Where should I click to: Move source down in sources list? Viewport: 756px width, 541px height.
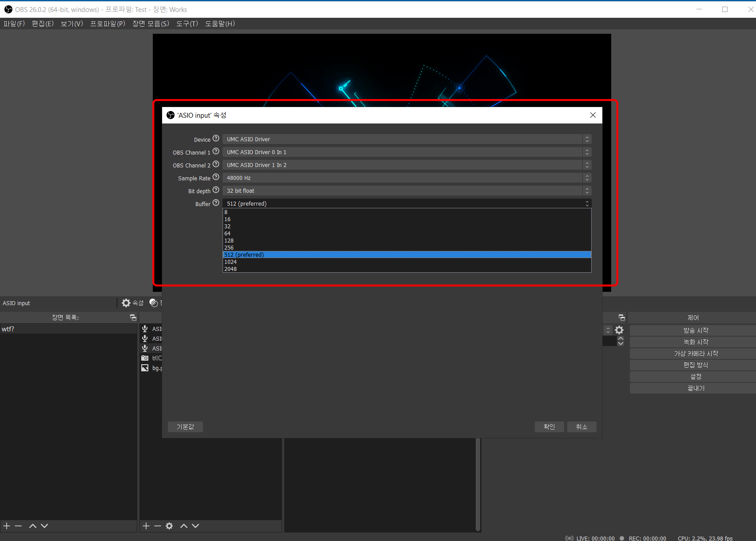(195, 526)
